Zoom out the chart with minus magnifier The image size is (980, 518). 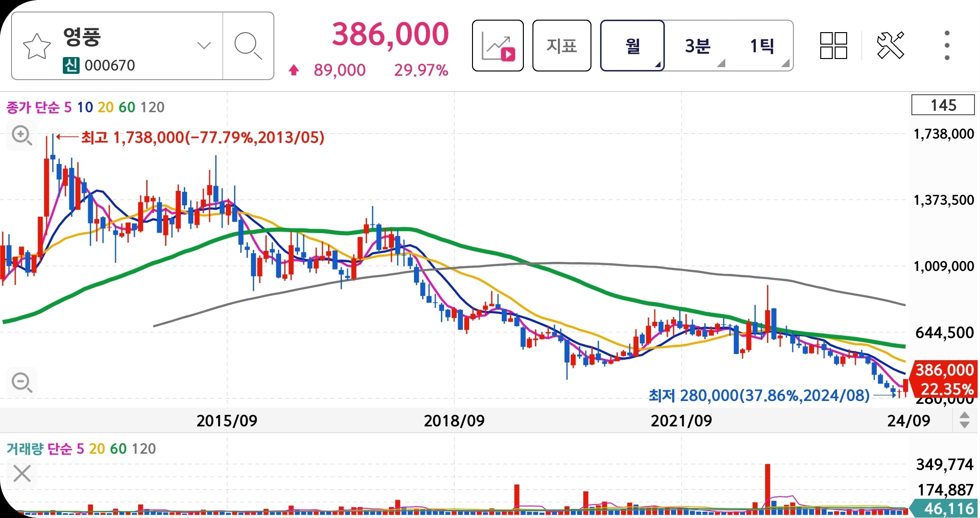pos(22,382)
